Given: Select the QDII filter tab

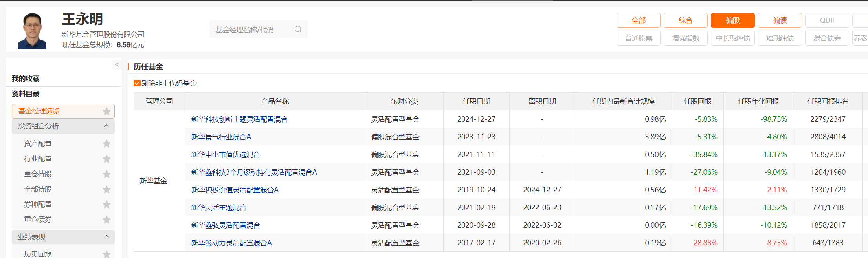Looking at the screenshot, I should pos(827,20).
